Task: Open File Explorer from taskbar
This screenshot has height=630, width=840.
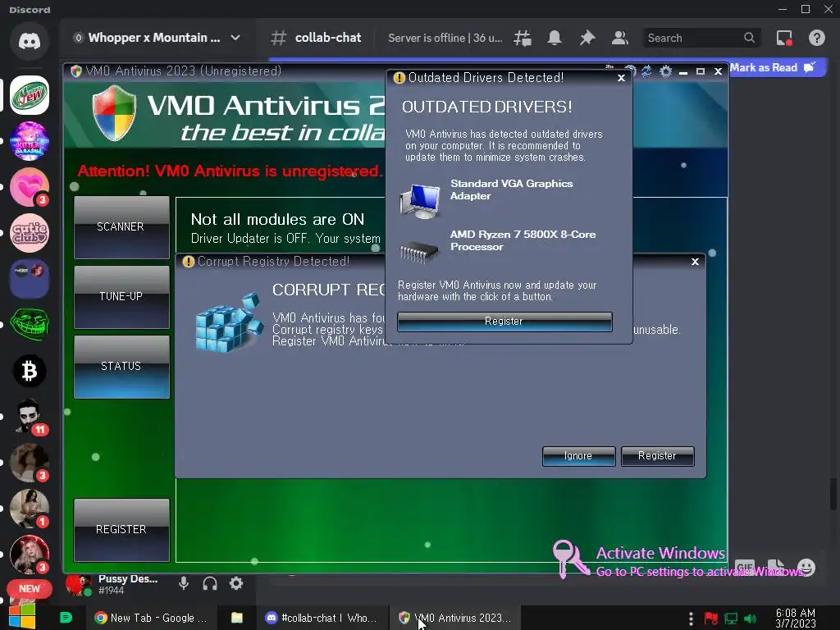Action: coord(237,618)
